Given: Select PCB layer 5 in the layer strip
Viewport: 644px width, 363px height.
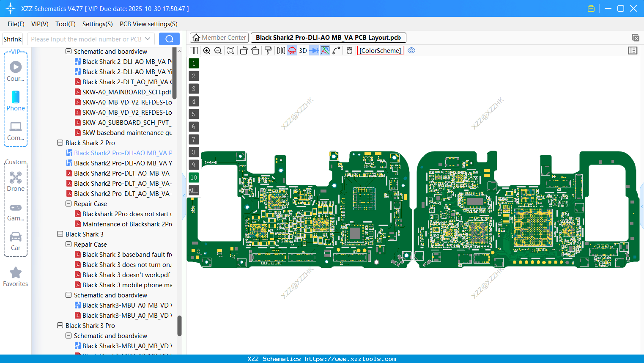Looking at the screenshot, I should tap(194, 114).
